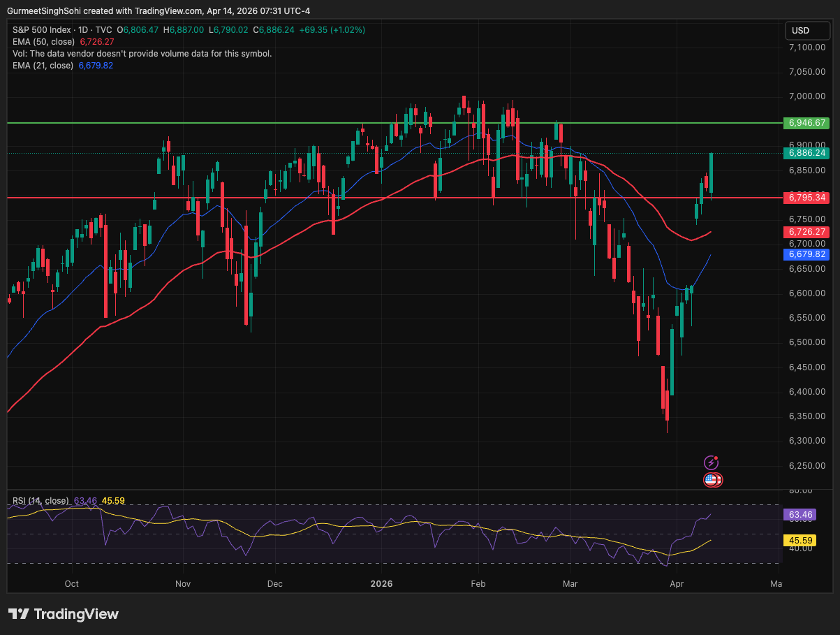Click the purple RSI value label 63.46
Viewport: 840px width, 635px height.
[x=799, y=515]
